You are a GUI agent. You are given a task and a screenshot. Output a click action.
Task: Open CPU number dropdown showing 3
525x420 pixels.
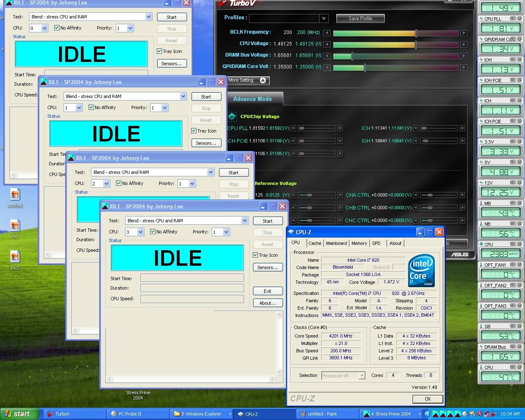pos(140,232)
